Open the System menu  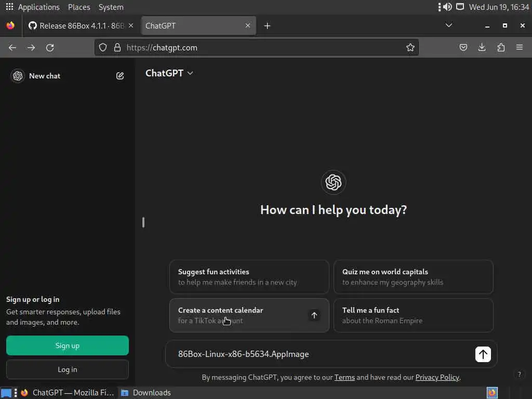[111, 7]
